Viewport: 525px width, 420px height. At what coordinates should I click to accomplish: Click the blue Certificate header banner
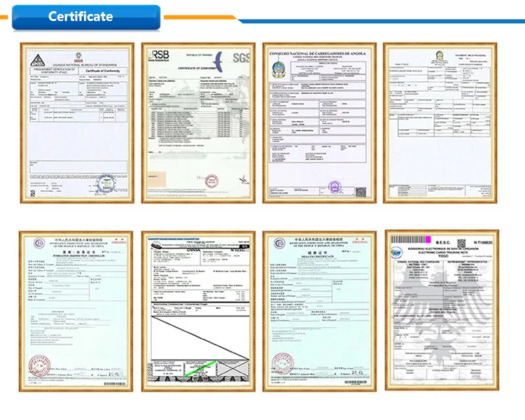click(x=86, y=17)
